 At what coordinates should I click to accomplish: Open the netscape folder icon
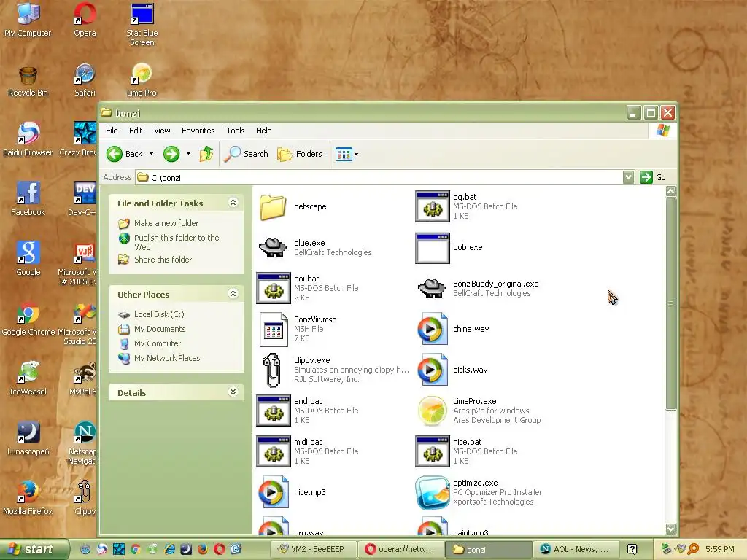273,206
